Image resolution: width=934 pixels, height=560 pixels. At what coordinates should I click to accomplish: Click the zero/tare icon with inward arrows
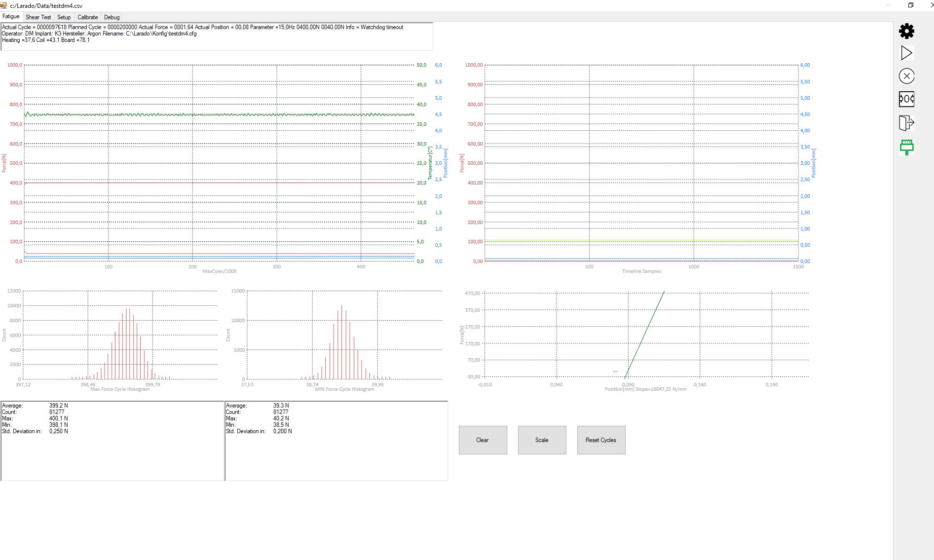(x=906, y=99)
